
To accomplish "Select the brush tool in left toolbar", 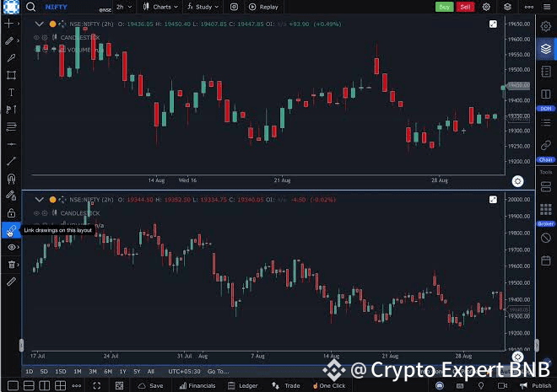I will [x=11, y=58].
